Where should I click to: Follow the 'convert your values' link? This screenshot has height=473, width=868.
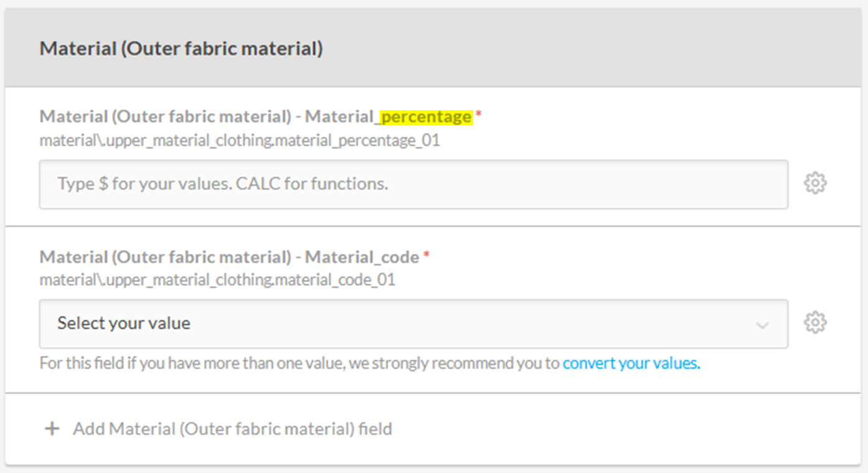[x=631, y=363]
